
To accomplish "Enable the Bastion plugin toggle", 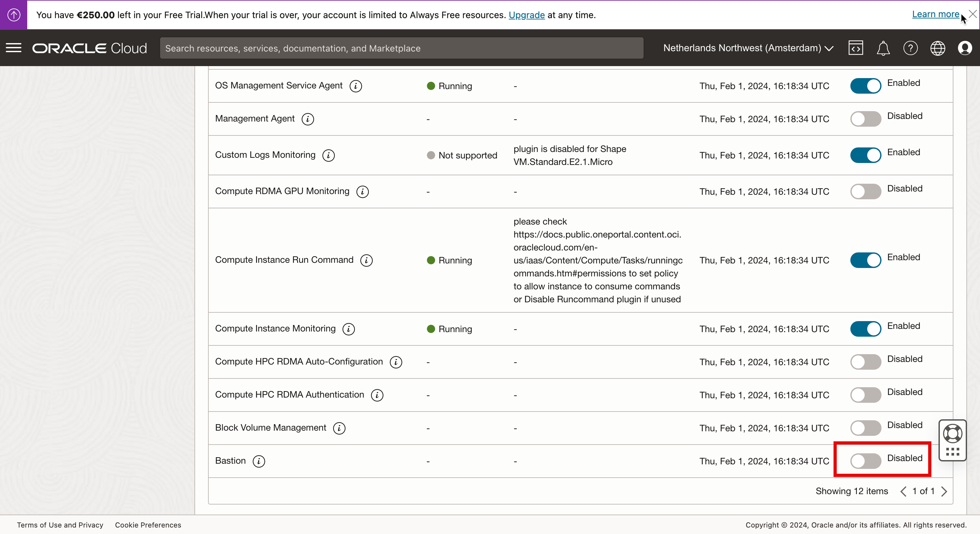I will tap(866, 461).
